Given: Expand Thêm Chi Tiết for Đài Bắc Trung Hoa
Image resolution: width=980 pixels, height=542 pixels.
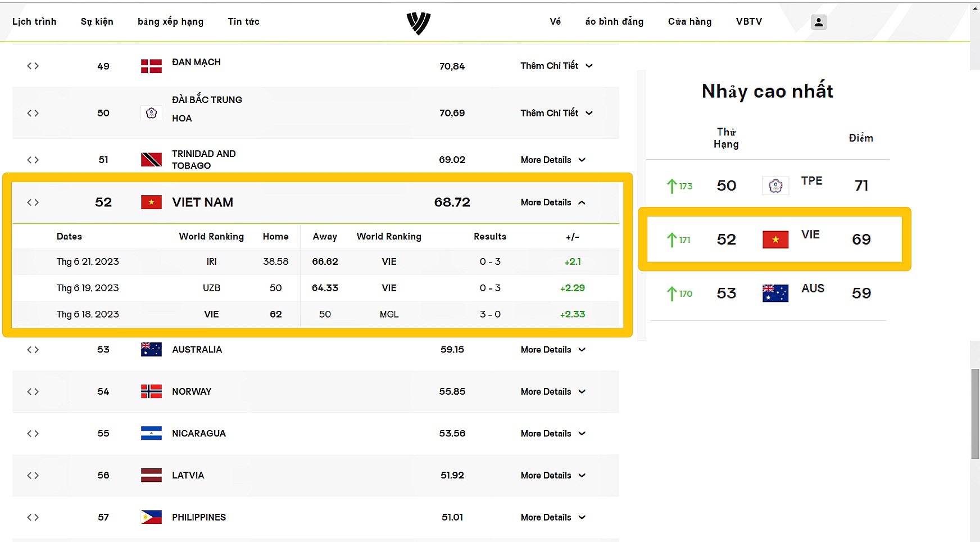Looking at the screenshot, I should pos(556,113).
